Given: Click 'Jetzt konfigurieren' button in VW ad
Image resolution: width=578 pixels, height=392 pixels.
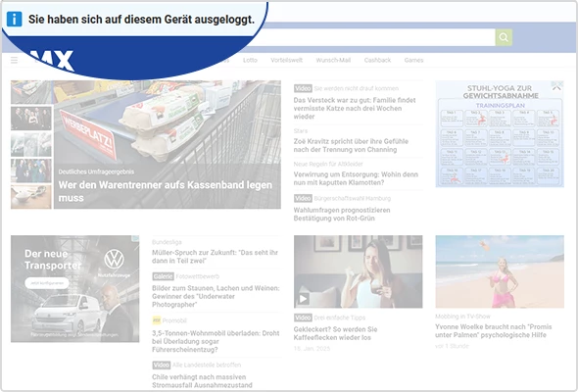Looking at the screenshot, I should pyautogui.click(x=47, y=283).
